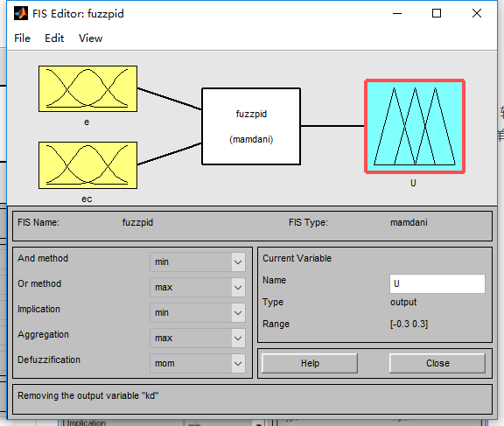Open the Defuzzification mom dropdown
This screenshot has height=426, width=504.
(x=198, y=363)
